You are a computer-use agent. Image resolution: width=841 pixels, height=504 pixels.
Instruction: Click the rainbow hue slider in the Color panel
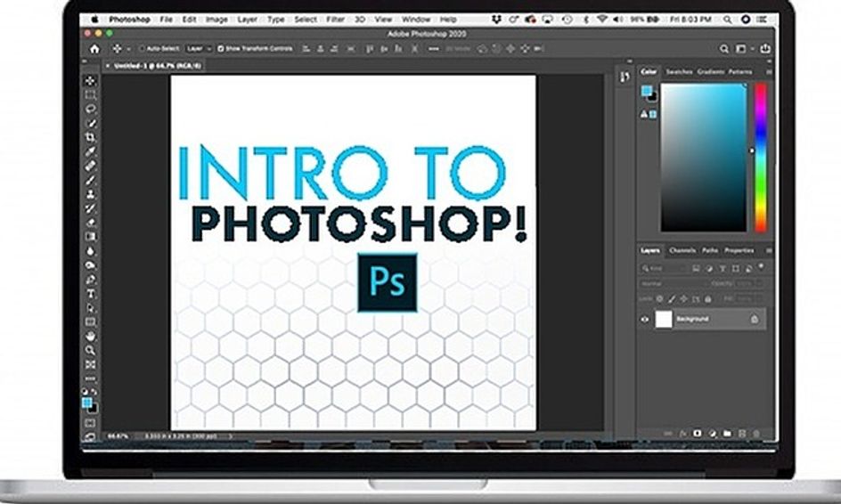click(761, 157)
